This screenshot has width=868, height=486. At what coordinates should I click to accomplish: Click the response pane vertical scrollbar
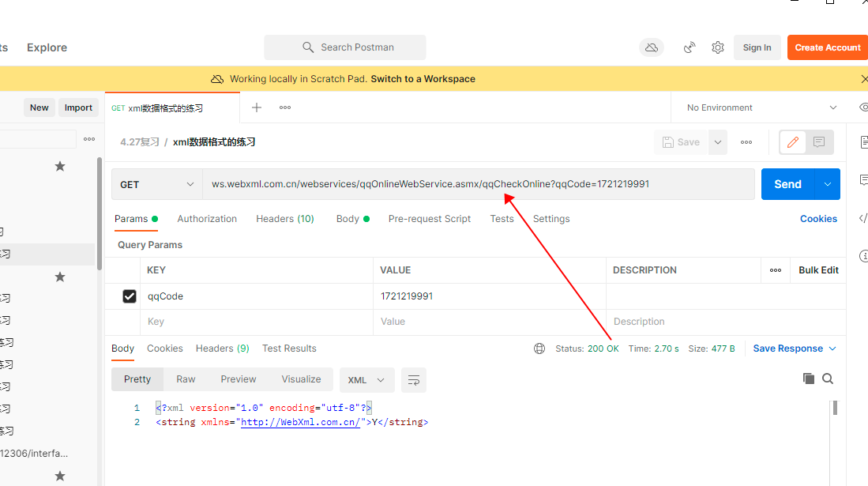click(835, 408)
